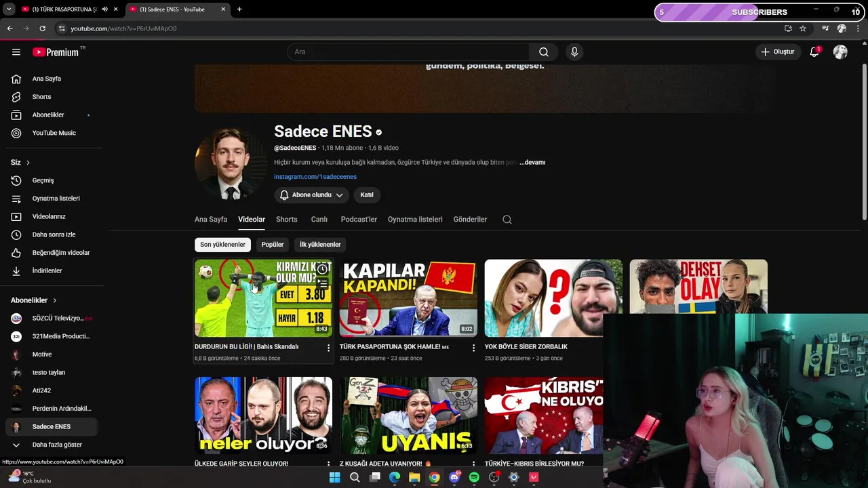868x488 pixels.
Task: Click the page vertical scrollbar
Action: tap(864, 142)
